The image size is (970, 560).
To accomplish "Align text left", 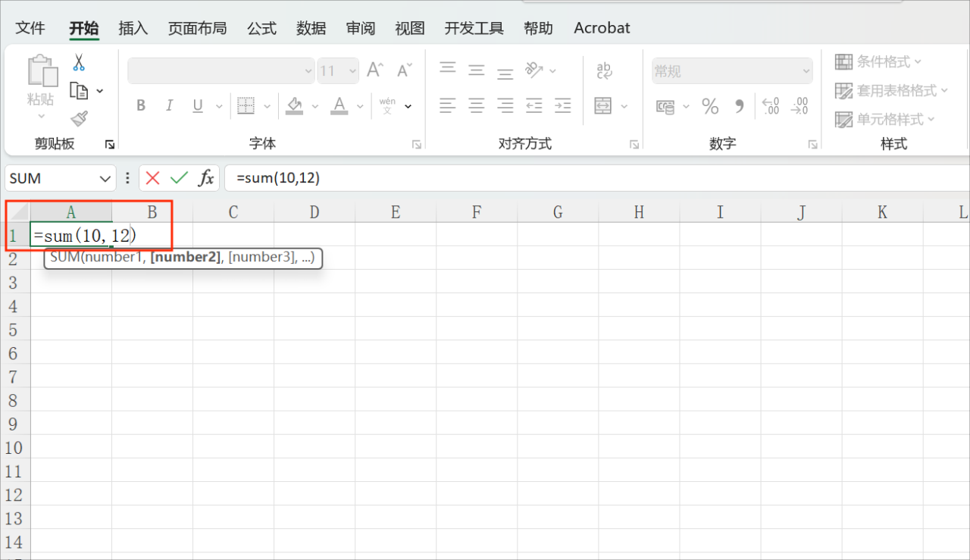I will (x=448, y=105).
